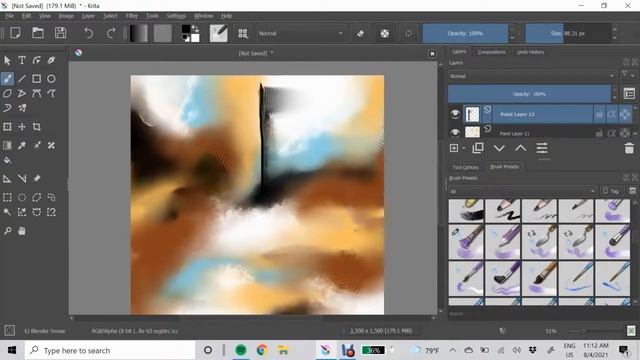Viewport: 640px width, 360px height.
Task: Toggle alpha lock on Paint Layer 12
Action: tap(625, 115)
